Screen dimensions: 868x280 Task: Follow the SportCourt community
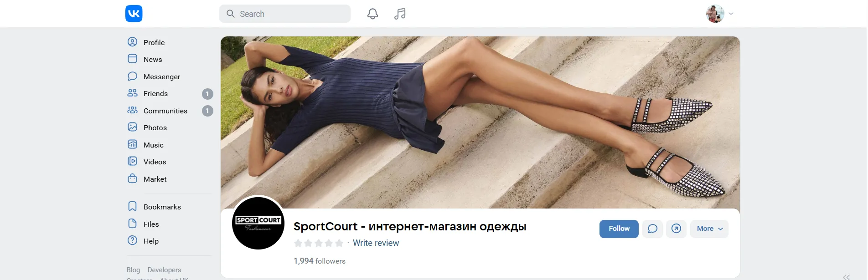pos(619,229)
